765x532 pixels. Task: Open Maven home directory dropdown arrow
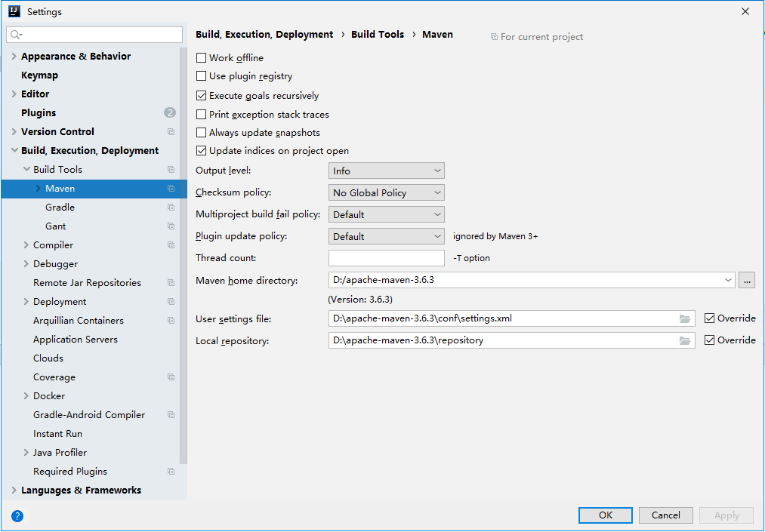point(728,281)
